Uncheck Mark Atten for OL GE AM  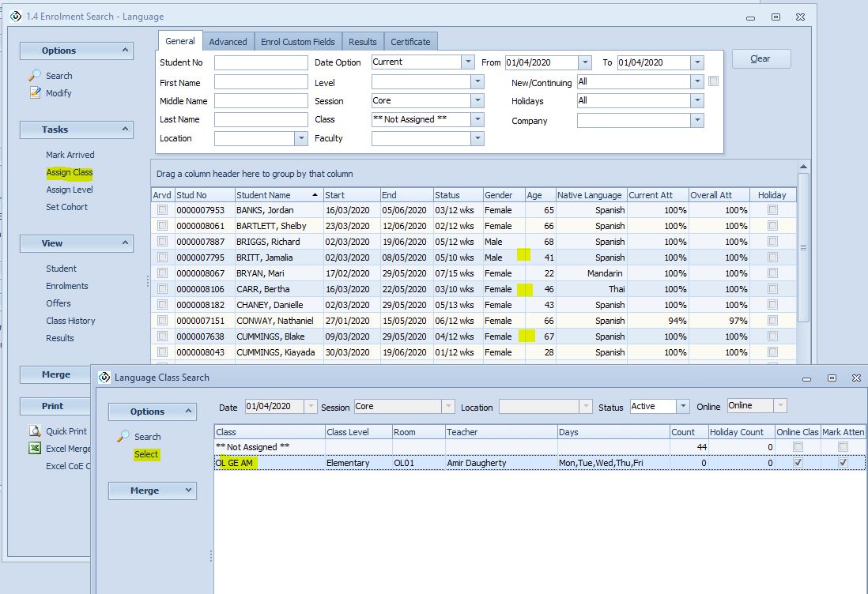(x=843, y=463)
